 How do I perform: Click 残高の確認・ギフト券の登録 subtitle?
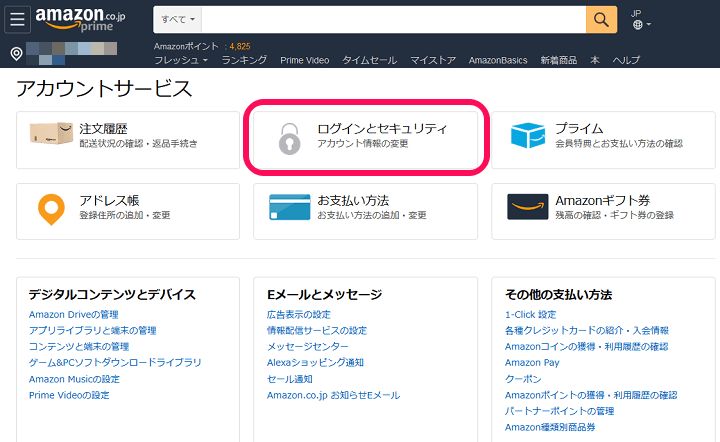[x=614, y=215]
